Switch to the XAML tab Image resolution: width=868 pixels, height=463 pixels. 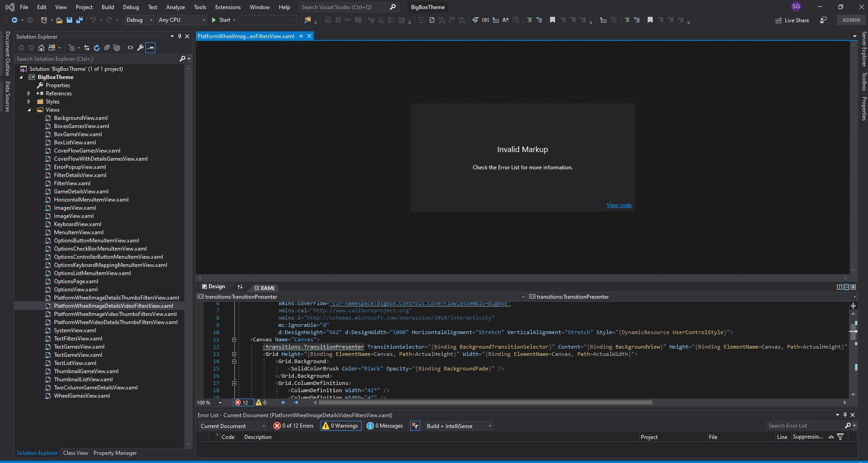(265, 288)
